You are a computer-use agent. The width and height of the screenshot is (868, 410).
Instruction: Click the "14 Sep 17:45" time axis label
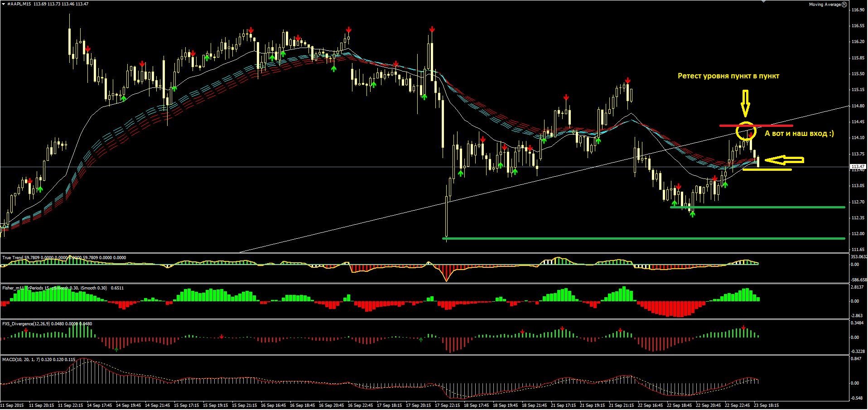pos(99,405)
